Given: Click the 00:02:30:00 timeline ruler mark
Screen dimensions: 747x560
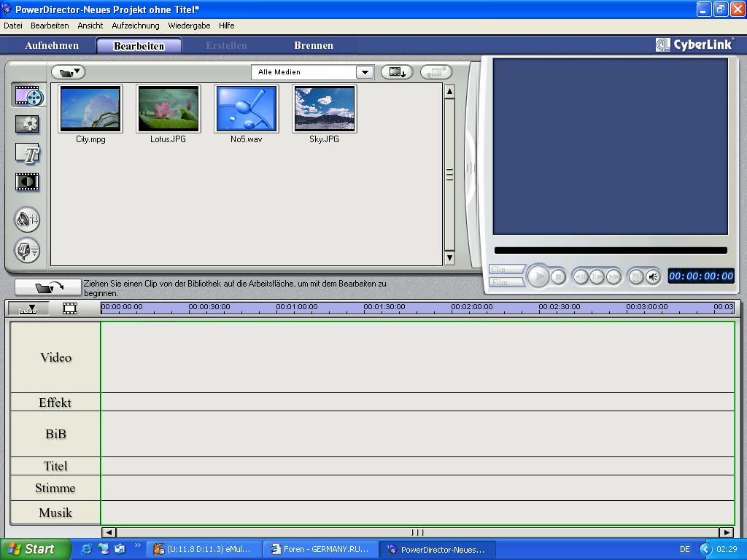Looking at the screenshot, I should coord(560,307).
